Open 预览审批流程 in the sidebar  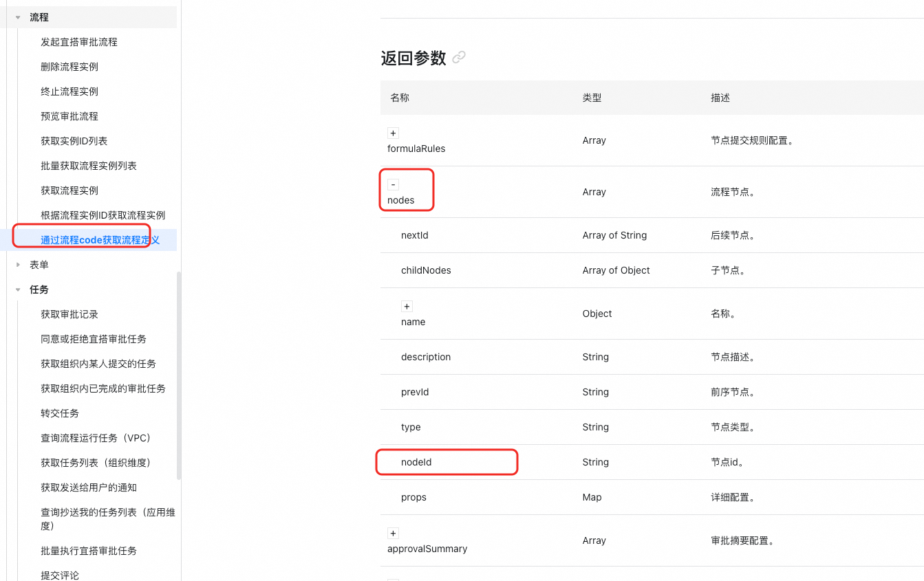[x=69, y=116]
